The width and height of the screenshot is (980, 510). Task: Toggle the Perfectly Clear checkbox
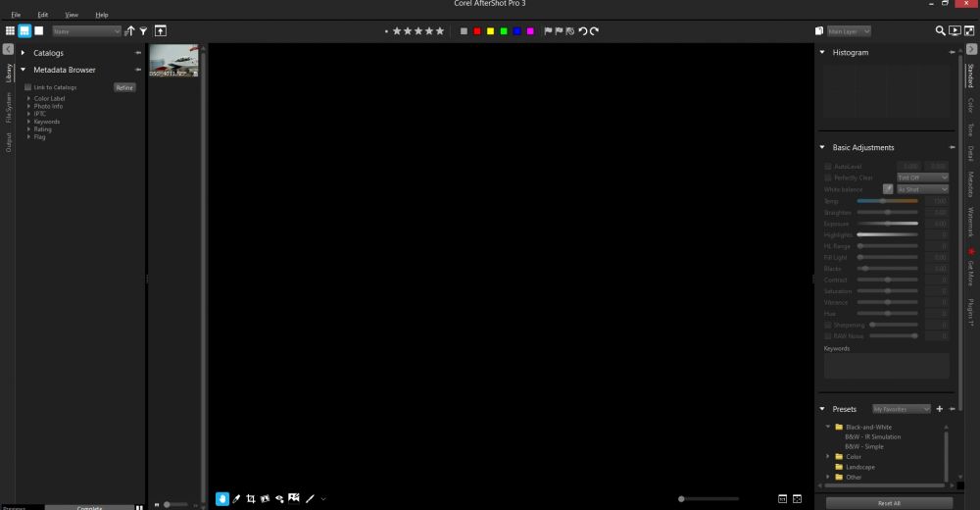828,178
